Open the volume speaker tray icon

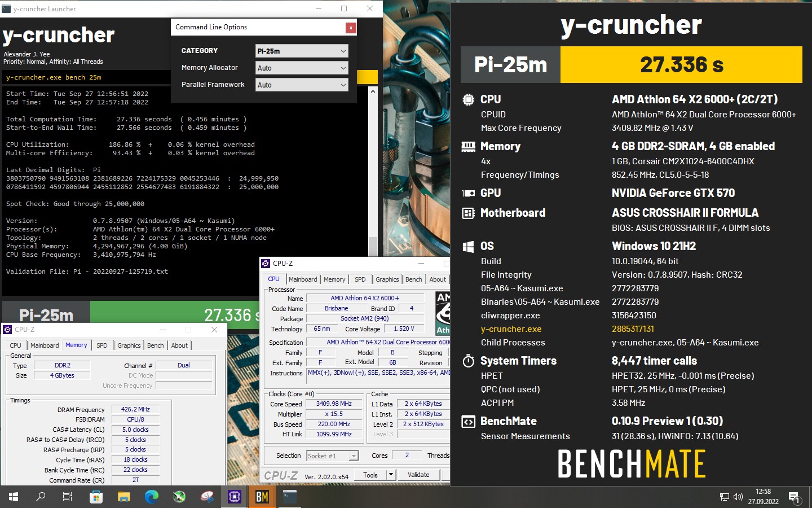[738, 497]
